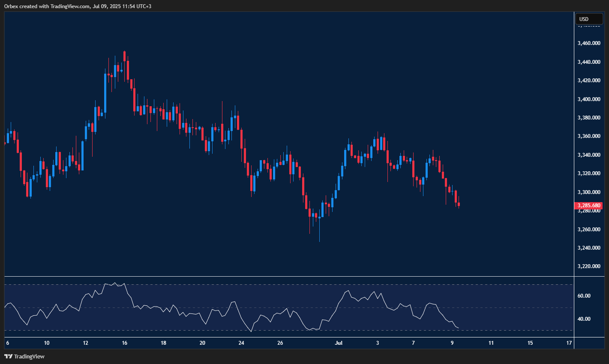This screenshot has height=364, width=609.
Task: Click the date 26 on the time axis
Action: [280, 343]
